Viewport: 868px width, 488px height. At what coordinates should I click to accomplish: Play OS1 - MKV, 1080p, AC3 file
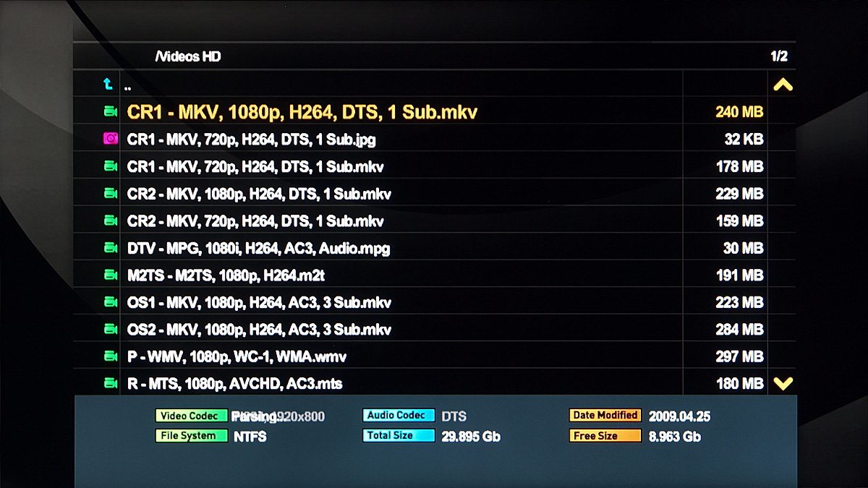click(x=259, y=302)
